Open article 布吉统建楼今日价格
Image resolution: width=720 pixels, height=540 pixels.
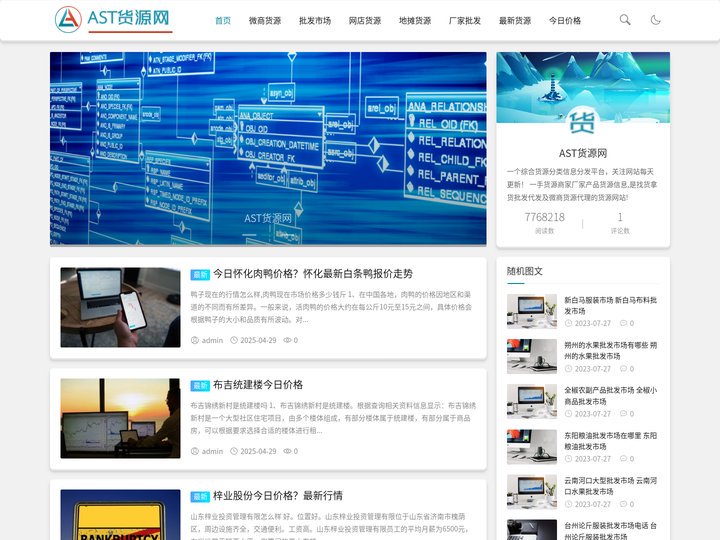pos(258,385)
